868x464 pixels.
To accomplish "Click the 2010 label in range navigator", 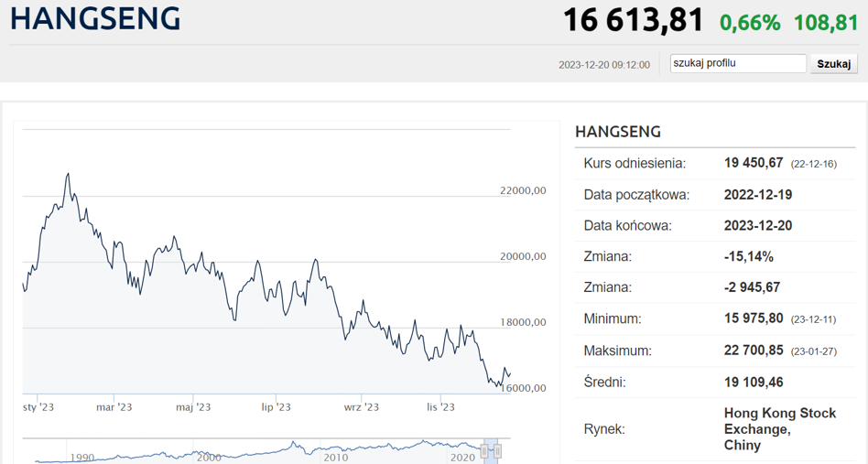I will tap(335, 458).
